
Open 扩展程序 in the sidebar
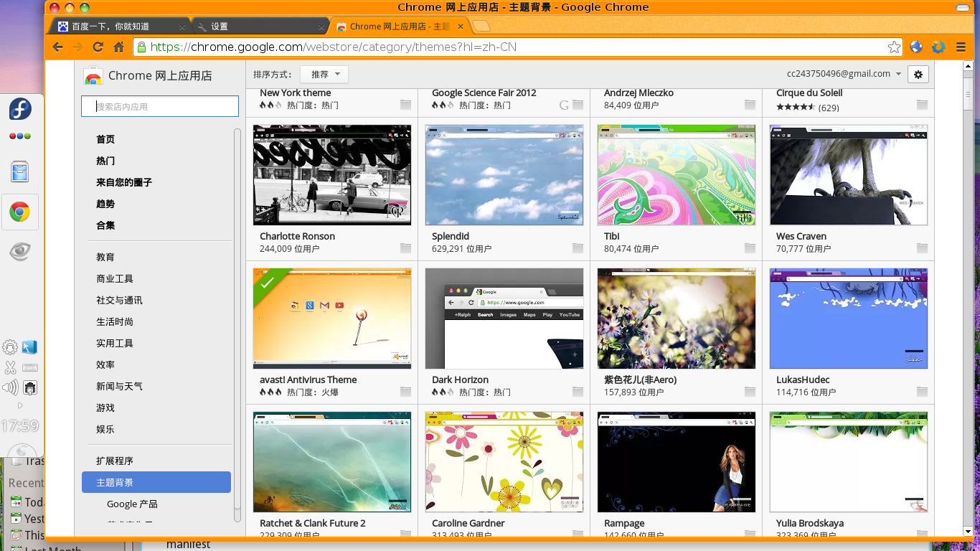pos(115,461)
